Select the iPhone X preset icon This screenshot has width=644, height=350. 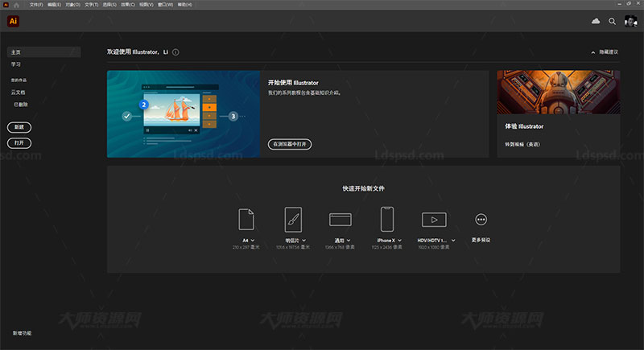point(387,219)
